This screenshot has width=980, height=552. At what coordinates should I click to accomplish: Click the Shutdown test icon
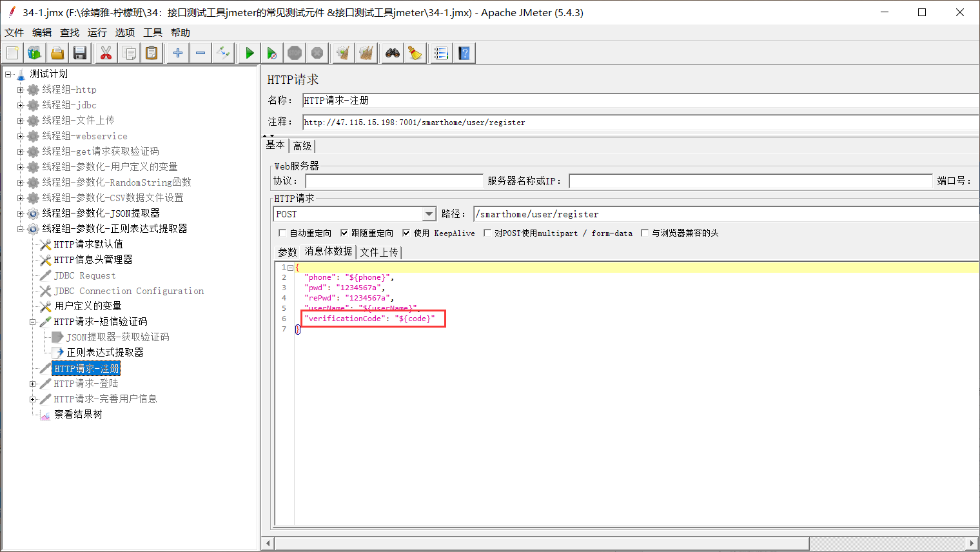click(x=317, y=53)
